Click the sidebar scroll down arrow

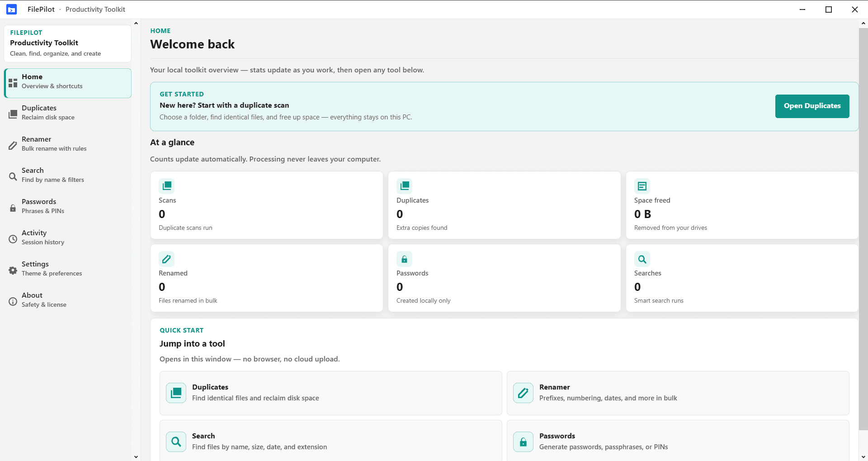coord(136,457)
